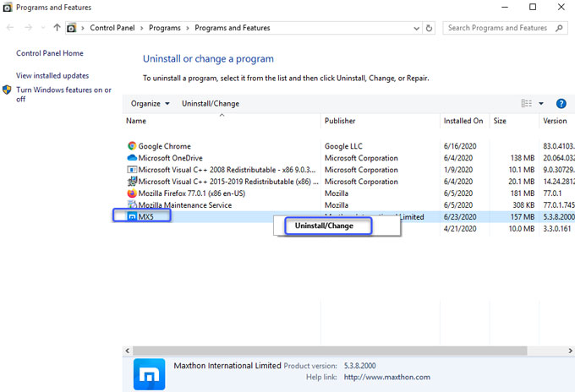Screen dimensions: 575x392
Task: Click the Visual C++ 2015-2019 Redistributable icon
Action: pyautogui.click(x=132, y=181)
